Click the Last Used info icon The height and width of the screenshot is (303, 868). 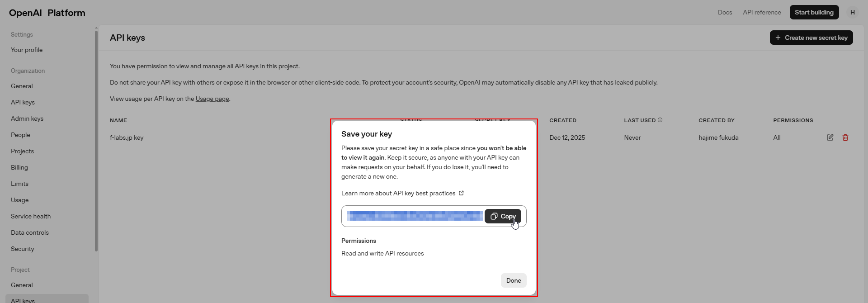click(660, 120)
